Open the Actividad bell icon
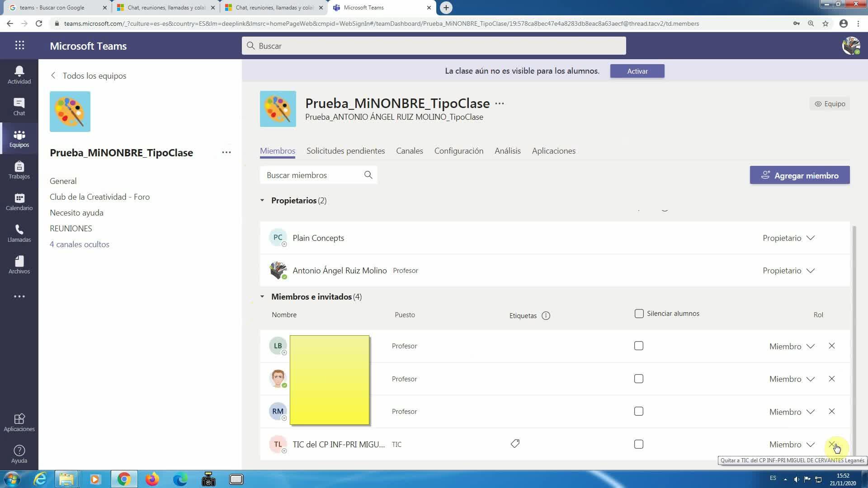 [x=19, y=75]
